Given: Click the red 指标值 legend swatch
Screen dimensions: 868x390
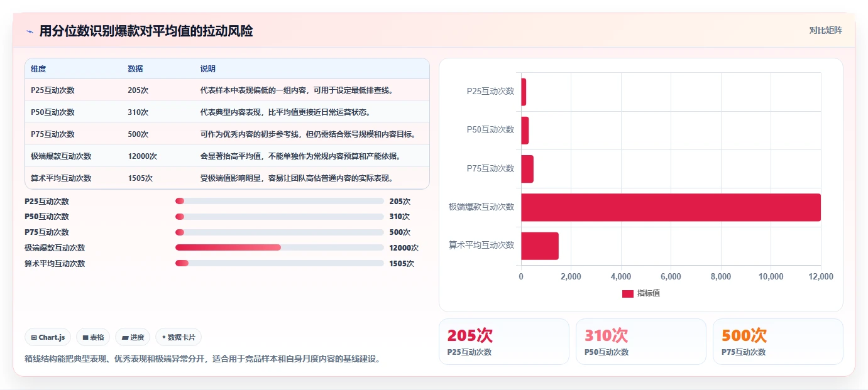Looking at the screenshot, I should (627, 293).
